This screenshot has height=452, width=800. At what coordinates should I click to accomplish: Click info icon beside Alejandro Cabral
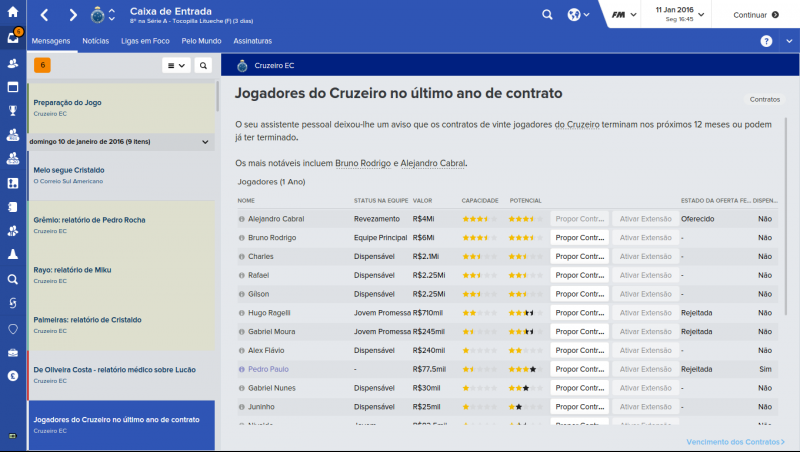tap(242, 218)
